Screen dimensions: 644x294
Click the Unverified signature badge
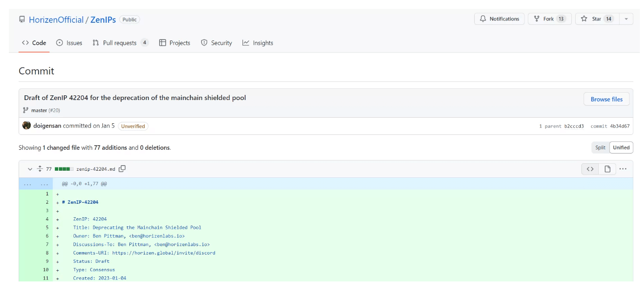click(x=133, y=126)
